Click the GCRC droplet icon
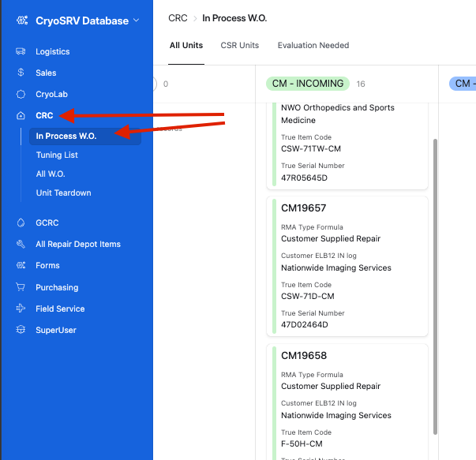 click(21, 223)
